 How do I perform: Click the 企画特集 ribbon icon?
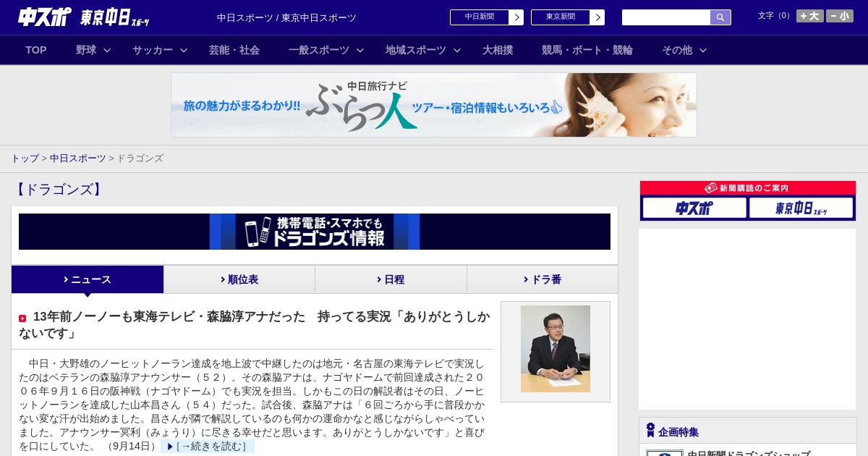(650, 431)
